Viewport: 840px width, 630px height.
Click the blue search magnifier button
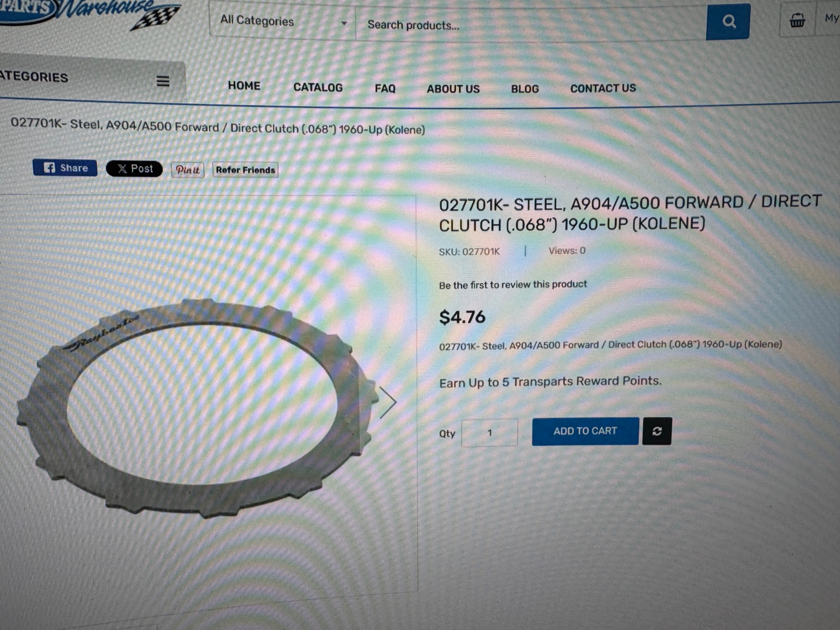click(x=728, y=22)
